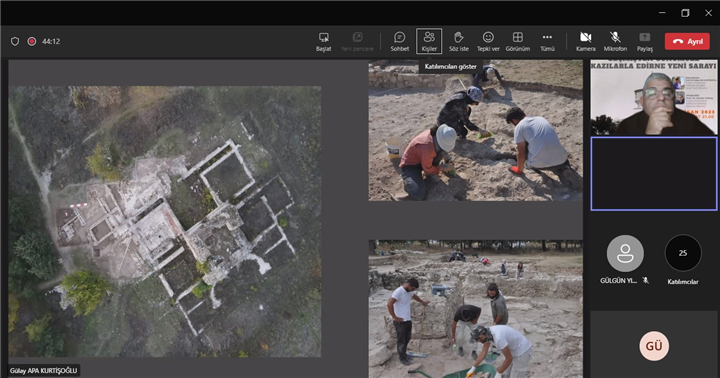Toggle the Kamera on or off
Image resolution: width=720 pixels, height=378 pixels.
coord(585,41)
